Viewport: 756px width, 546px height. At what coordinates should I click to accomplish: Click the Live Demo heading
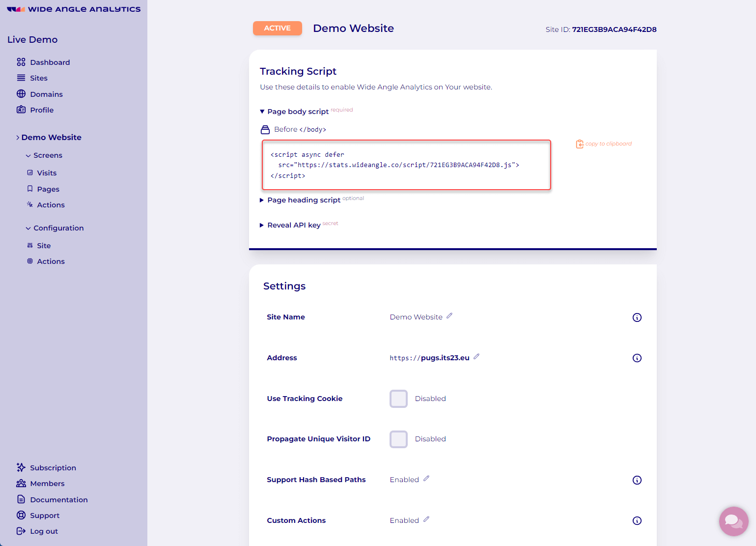(x=32, y=40)
